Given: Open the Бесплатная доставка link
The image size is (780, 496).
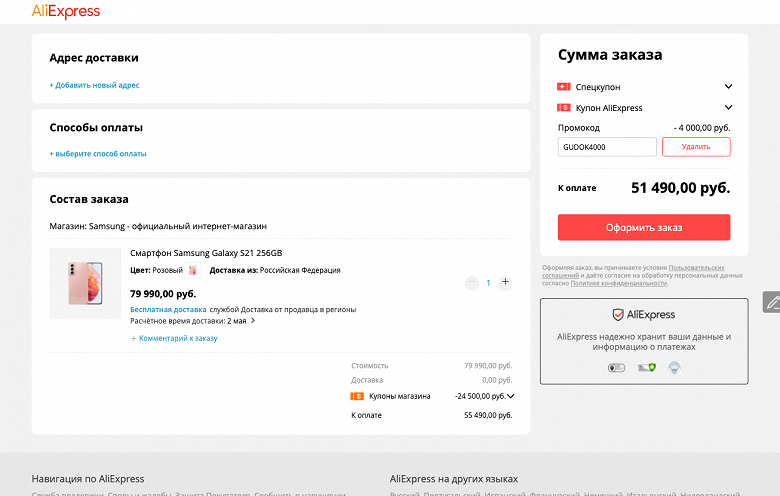Looking at the screenshot, I should pos(168,309).
